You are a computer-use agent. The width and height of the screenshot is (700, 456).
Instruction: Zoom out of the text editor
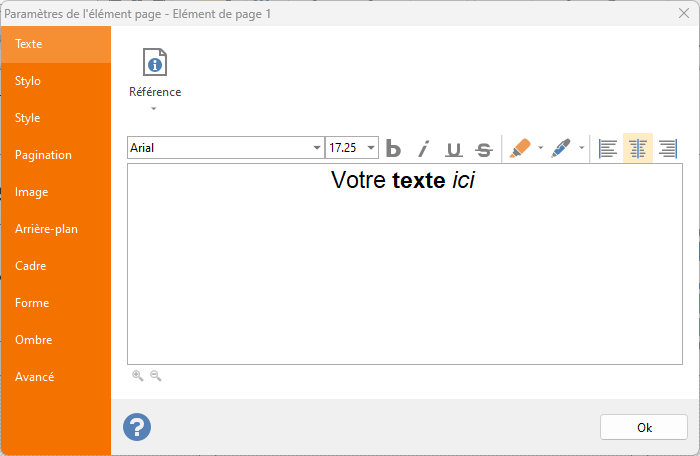pos(155,376)
